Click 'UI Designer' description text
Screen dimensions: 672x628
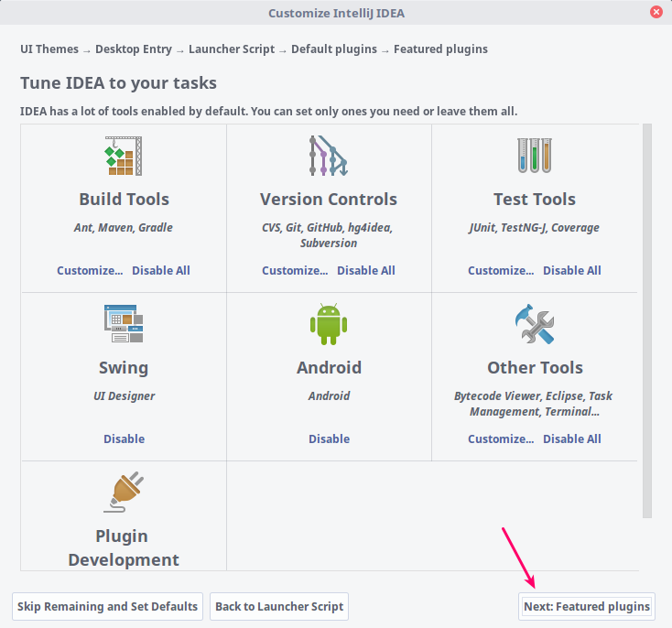[125, 396]
